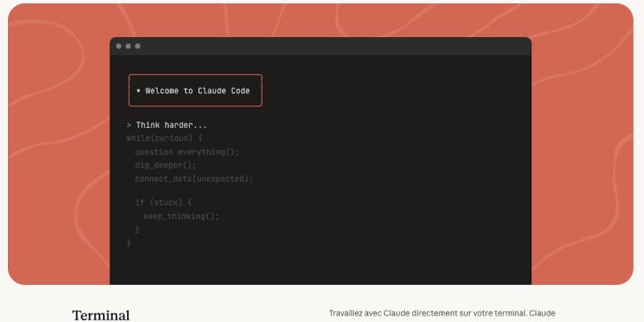Select the 'keep_thinking();' code line

point(181,216)
